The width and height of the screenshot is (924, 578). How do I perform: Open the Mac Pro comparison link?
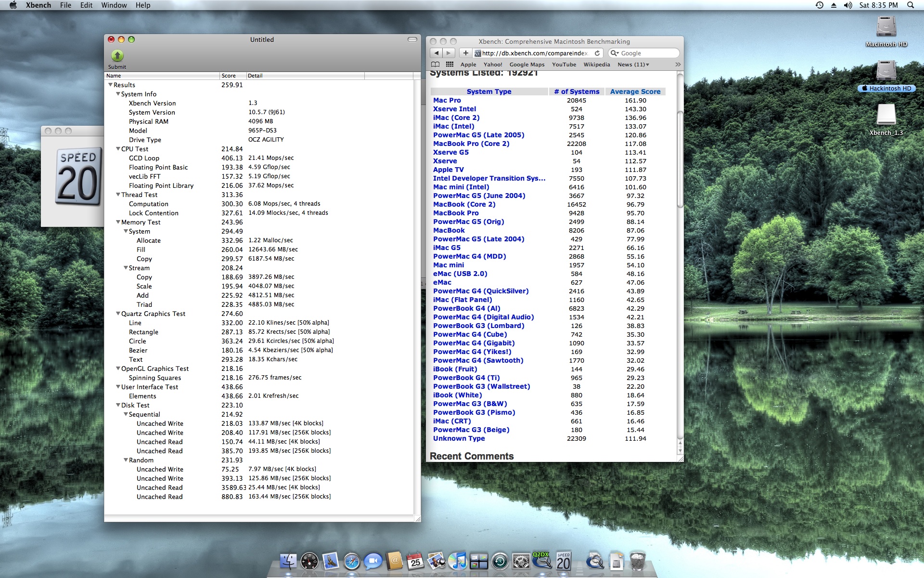tap(447, 100)
